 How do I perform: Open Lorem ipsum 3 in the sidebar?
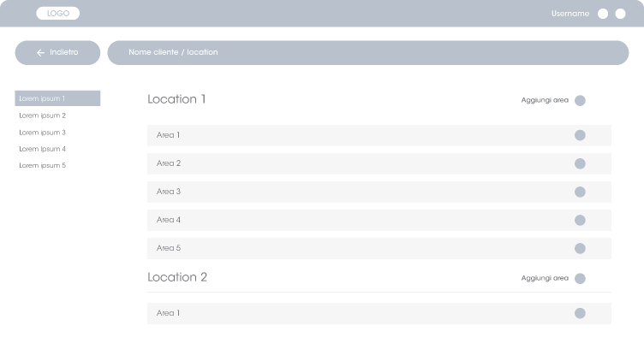click(43, 133)
